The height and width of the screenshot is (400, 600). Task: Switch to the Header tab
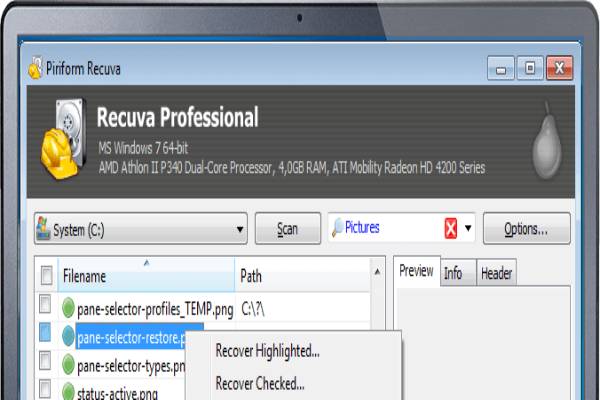496,273
